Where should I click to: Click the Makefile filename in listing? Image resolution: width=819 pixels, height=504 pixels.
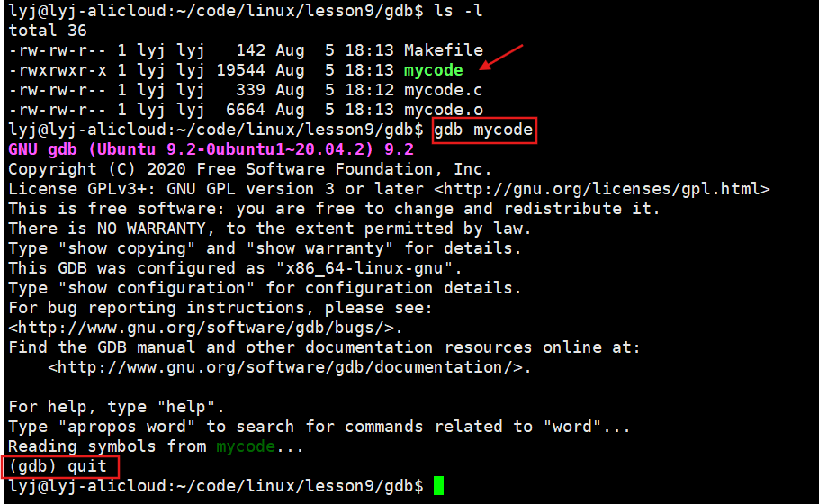444,50
